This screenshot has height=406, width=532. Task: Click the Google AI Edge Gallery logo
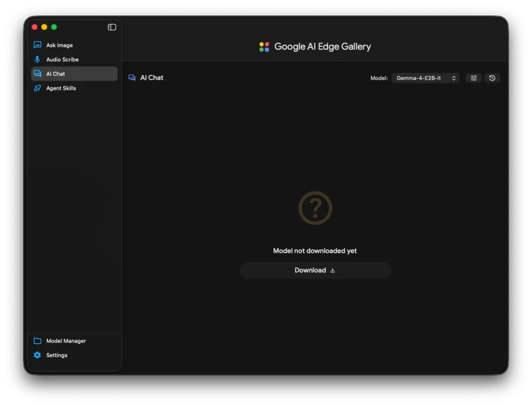[264, 47]
